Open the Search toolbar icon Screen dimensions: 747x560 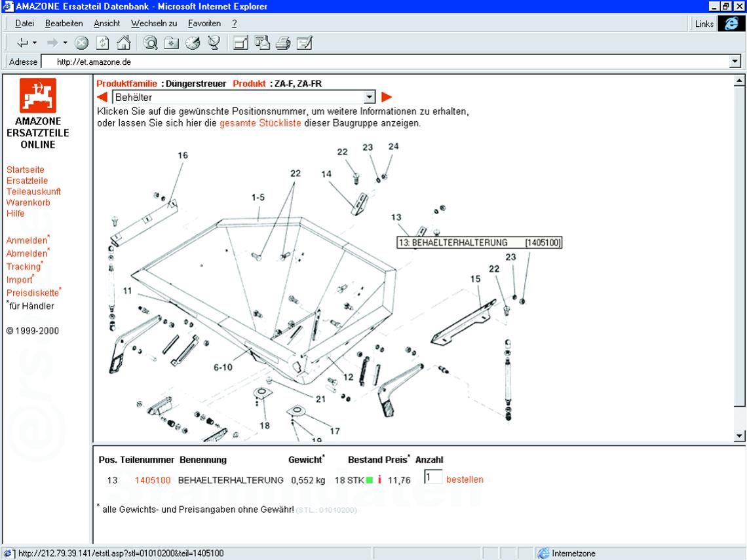click(151, 43)
